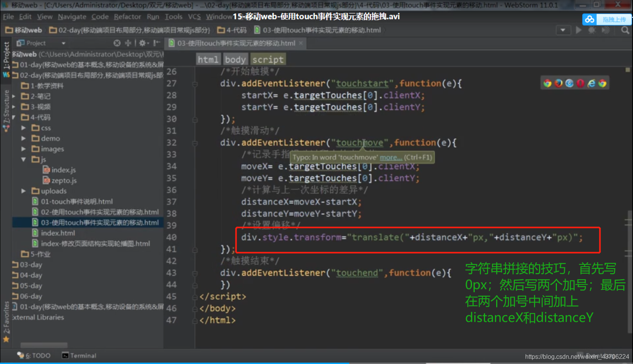Click Project panel horizontal scrollbar
The width and height of the screenshot is (633, 364).
pyautogui.click(x=44, y=345)
